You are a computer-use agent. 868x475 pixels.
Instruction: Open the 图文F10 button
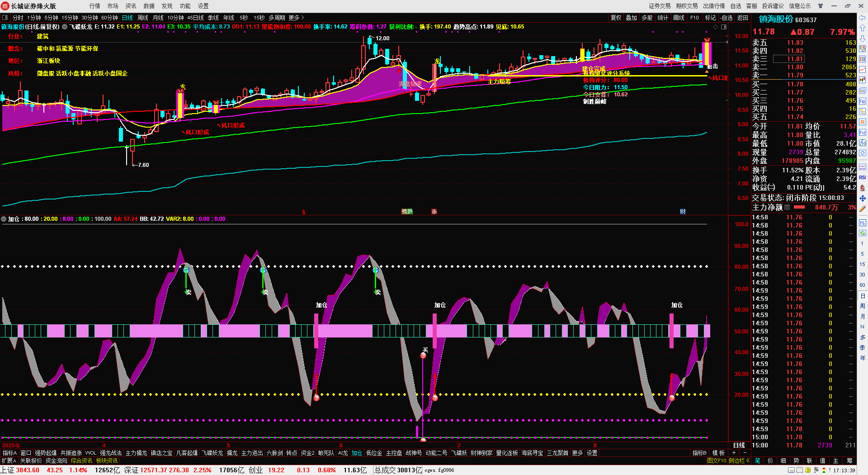pos(717,461)
